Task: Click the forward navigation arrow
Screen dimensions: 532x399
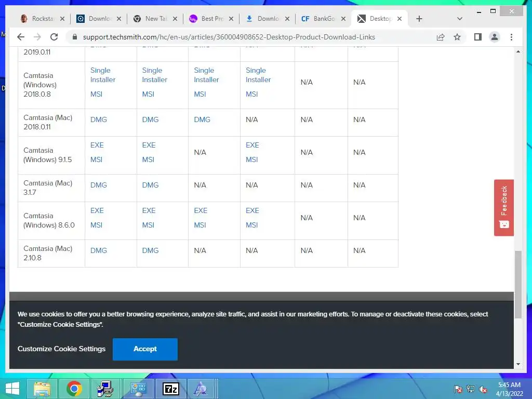Action: [37, 37]
